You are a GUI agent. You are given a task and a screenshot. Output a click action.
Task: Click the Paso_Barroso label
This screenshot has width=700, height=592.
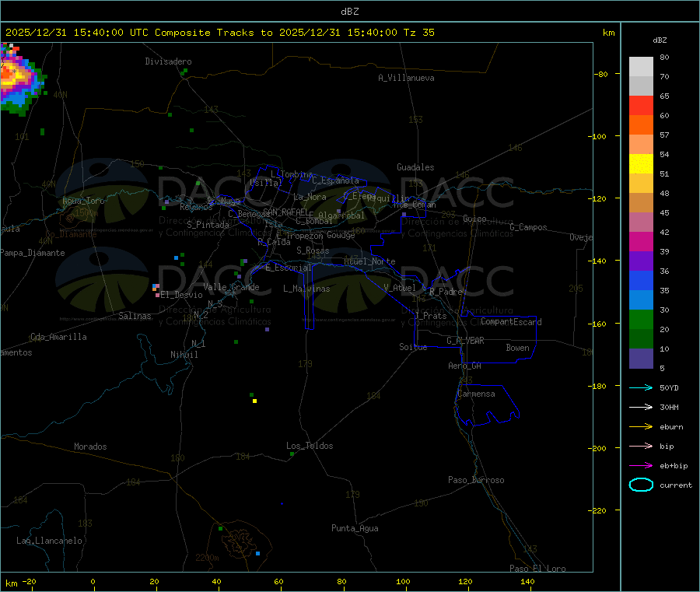pyautogui.click(x=476, y=480)
